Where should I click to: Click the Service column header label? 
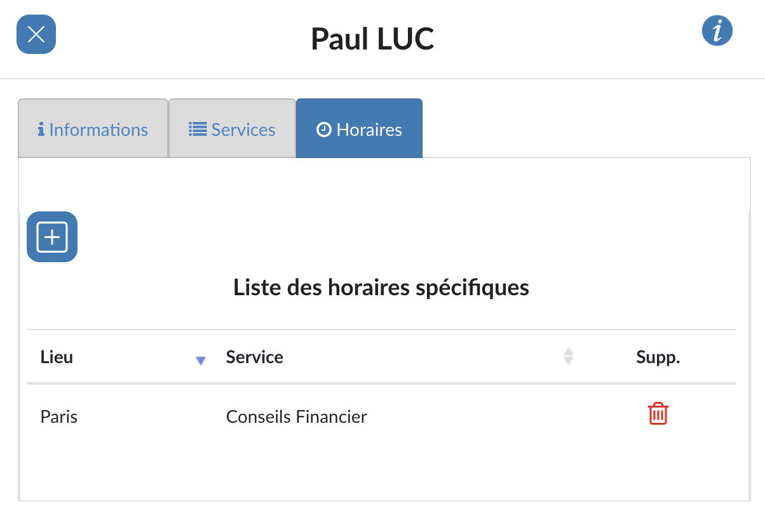(x=255, y=357)
